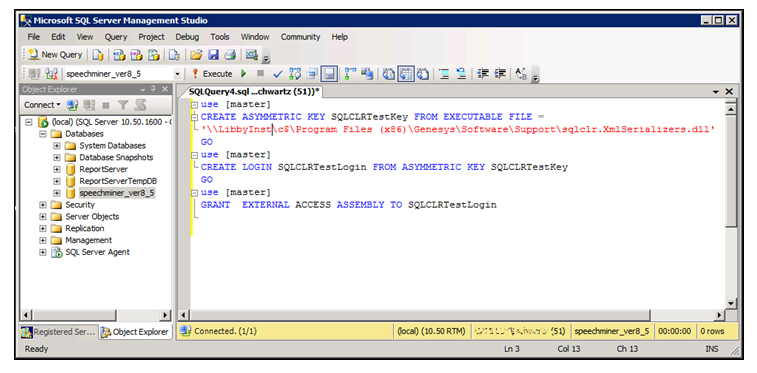The height and width of the screenshot is (373, 757).
Task: Toggle Include Client Statistics
Action: pos(367,74)
